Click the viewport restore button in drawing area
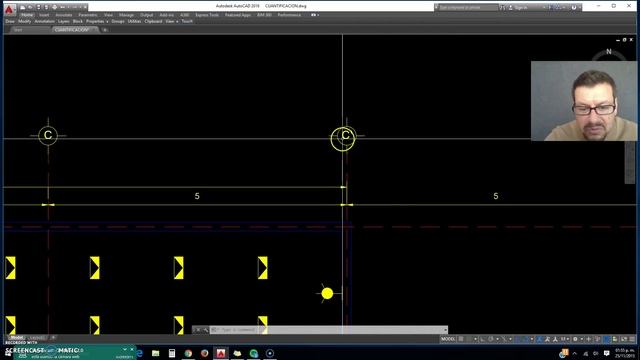The image size is (640, 360). [x=624, y=40]
